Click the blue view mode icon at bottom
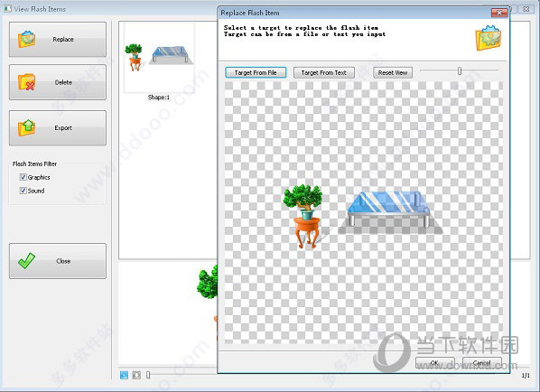The width and height of the screenshot is (540, 392). click(124, 375)
